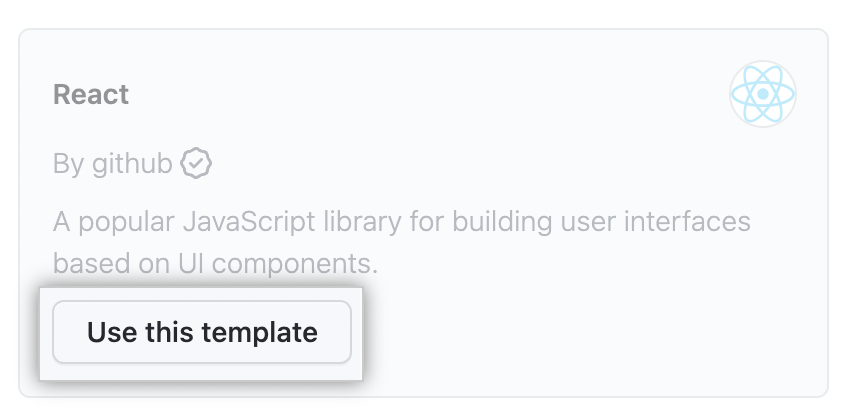The width and height of the screenshot is (854, 418).
Task: Click the word By before github
Action: pyautogui.click(x=68, y=163)
